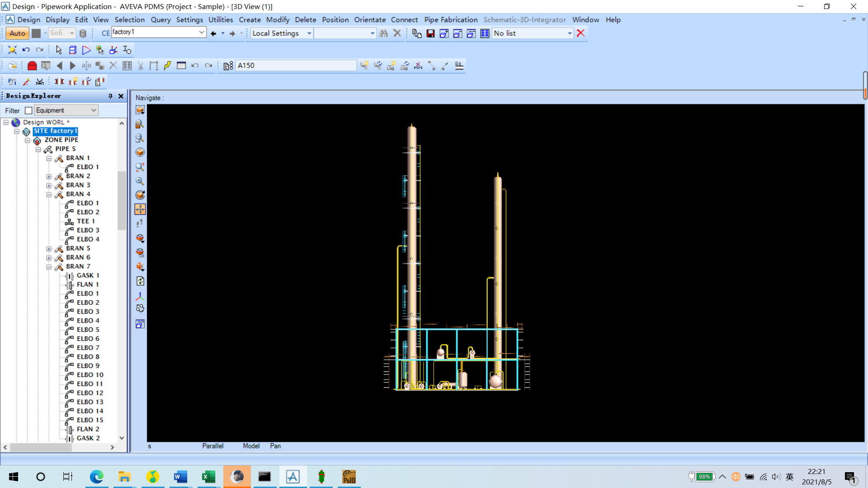
Task: Click the blue triangle icon beside the select pointer
Action: tap(86, 50)
